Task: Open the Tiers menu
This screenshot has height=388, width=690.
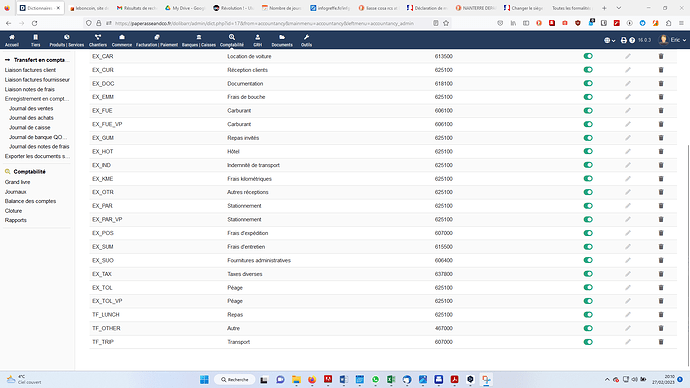Action: (x=36, y=40)
